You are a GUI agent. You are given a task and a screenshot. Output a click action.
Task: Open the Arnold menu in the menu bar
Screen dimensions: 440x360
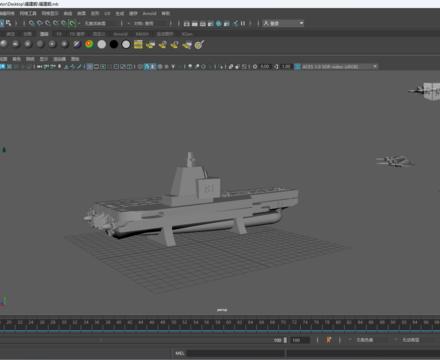click(149, 14)
